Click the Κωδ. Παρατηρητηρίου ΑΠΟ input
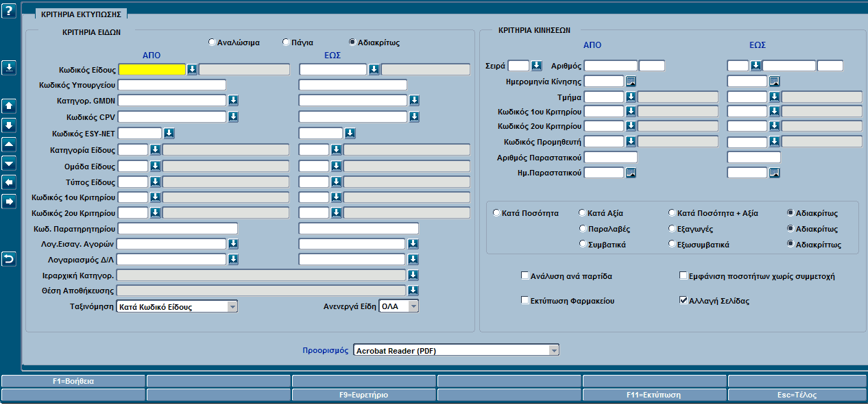The height and width of the screenshot is (416, 868). [178, 228]
